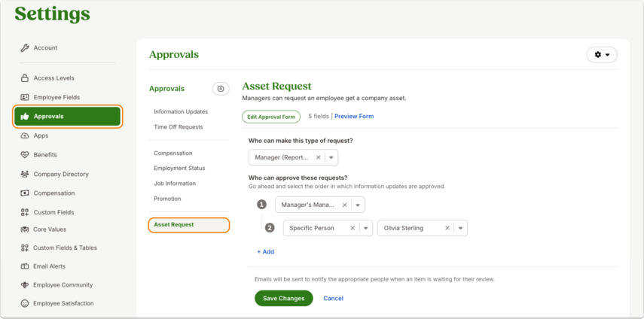Click the Edit Approval Form button
644x319 pixels.
pyautogui.click(x=271, y=117)
